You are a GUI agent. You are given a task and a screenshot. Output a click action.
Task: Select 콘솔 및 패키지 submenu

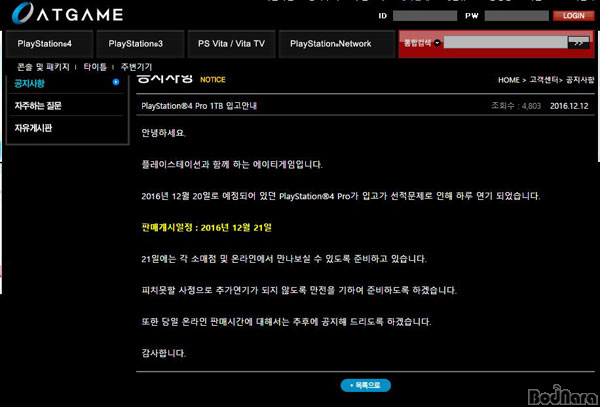coord(43,67)
